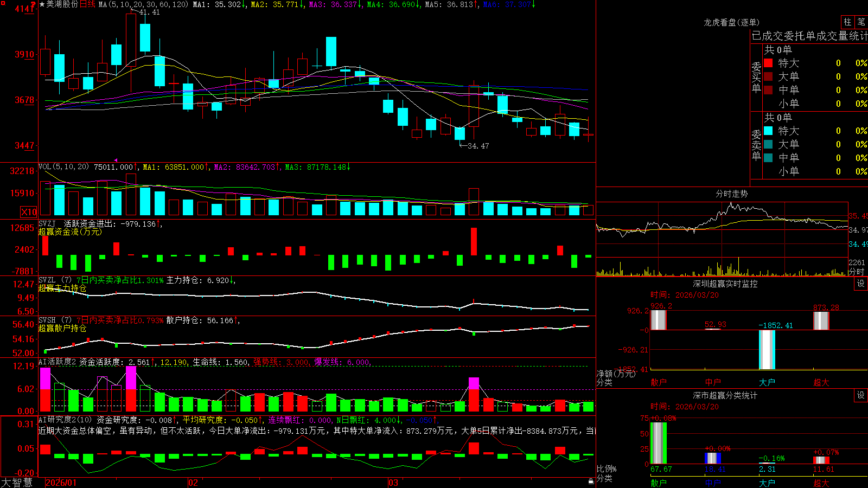Screen dimensions: 868x488
Task: Click the red square marker in the top-left corner
Action: tap(3, 3)
